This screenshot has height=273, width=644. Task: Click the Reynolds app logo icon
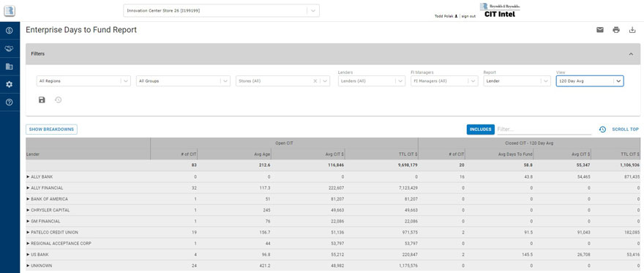(10, 10)
